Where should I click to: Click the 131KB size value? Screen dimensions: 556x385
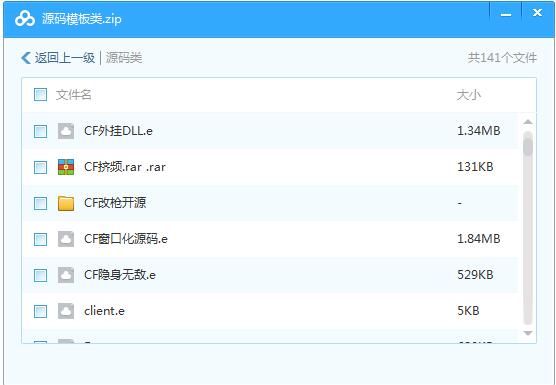[x=475, y=167]
